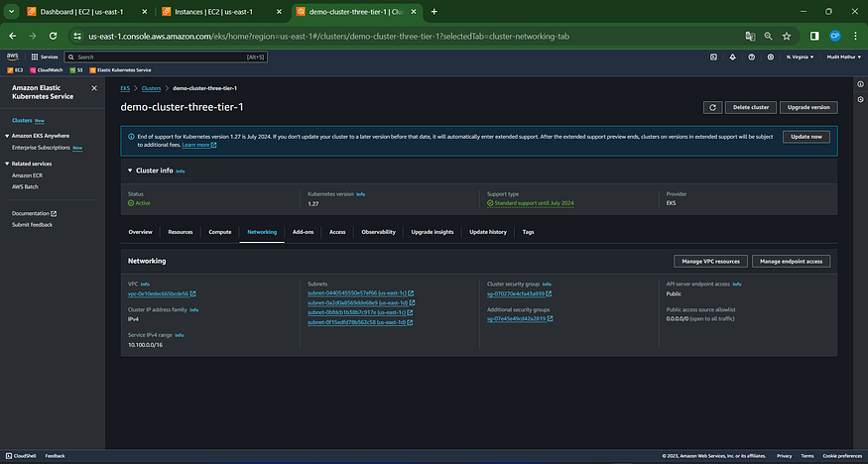Switch to the Observability tab
Screen dimensions: 868x464
379,232
